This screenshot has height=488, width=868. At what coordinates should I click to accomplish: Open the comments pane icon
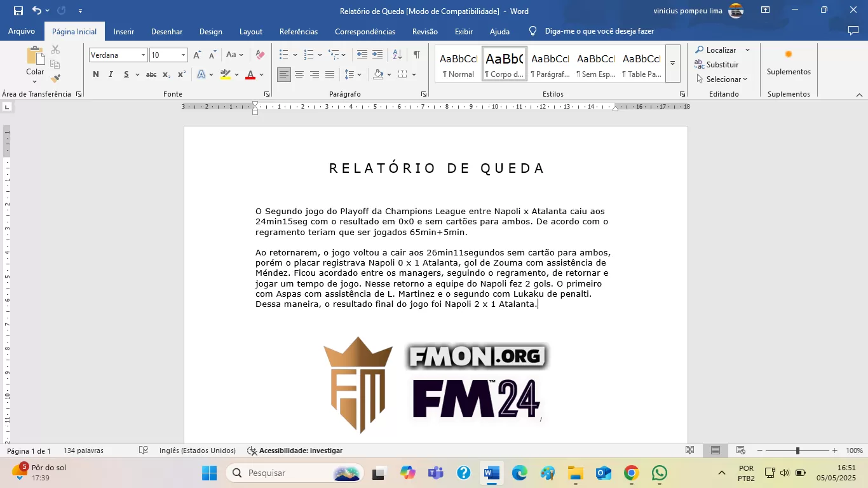[x=853, y=31]
